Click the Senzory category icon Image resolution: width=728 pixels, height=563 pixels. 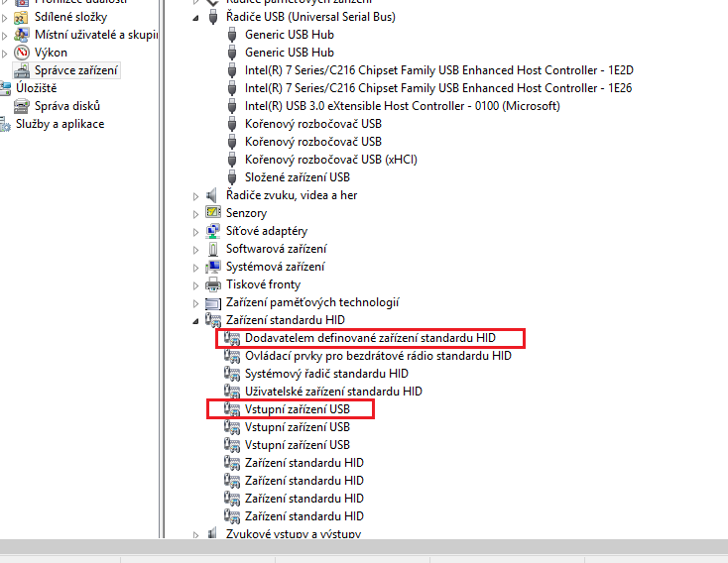point(212,213)
